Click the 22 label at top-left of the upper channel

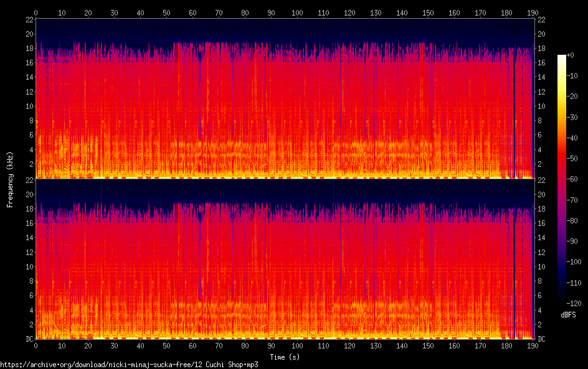pos(29,20)
